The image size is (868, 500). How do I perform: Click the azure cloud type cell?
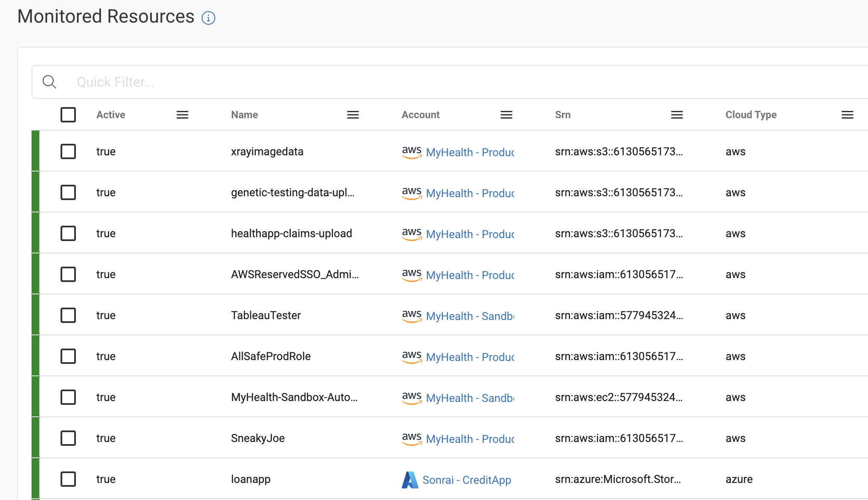(x=739, y=479)
